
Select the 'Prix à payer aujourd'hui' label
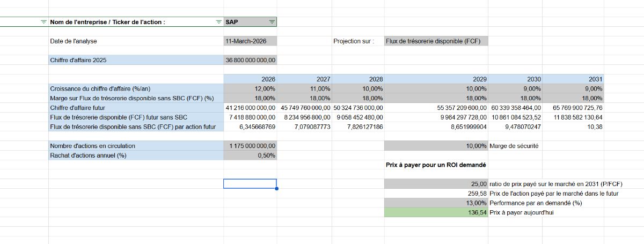522,213
